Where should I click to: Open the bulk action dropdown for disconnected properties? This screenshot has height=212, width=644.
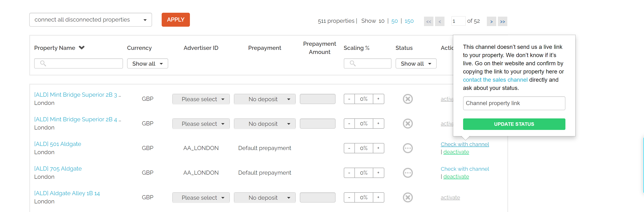coord(90,20)
